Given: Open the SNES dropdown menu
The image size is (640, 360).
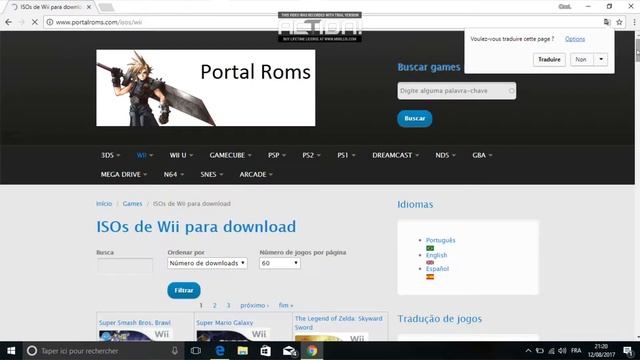Looking at the screenshot, I should click(x=211, y=174).
